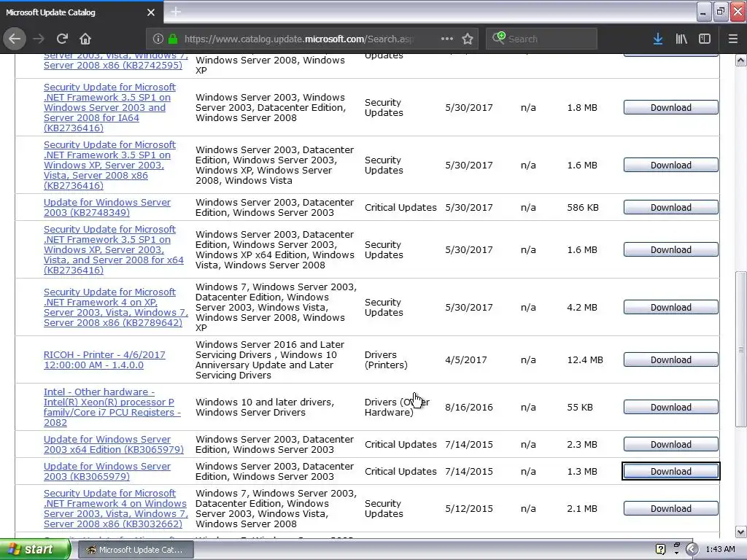Screen dimensions: 747x560
Task: Open Update for Windows Server 2003 KB3065979
Action: [107, 472]
